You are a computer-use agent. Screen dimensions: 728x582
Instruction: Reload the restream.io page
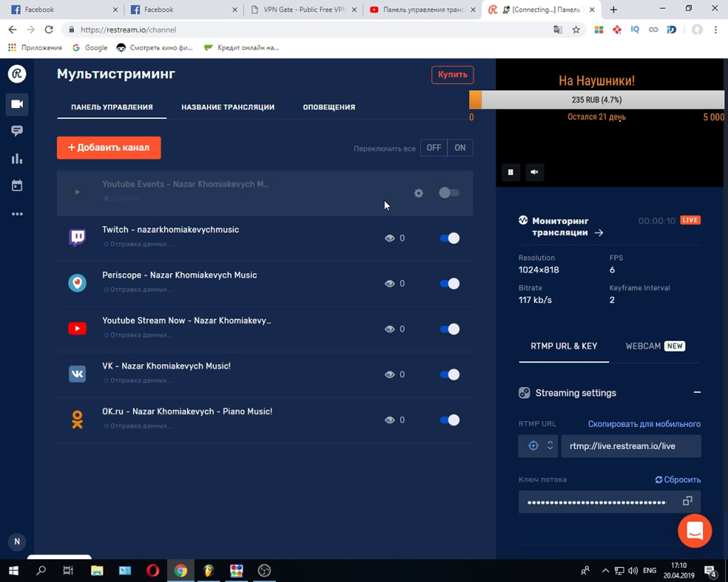click(x=49, y=30)
